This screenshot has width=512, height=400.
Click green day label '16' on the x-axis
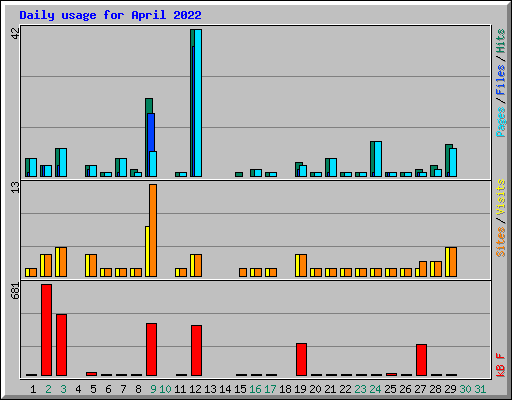point(255,389)
